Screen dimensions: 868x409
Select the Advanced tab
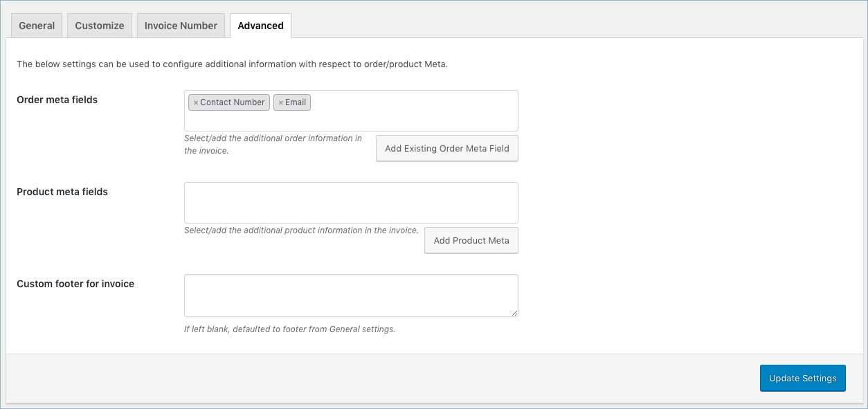click(x=260, y=26)
